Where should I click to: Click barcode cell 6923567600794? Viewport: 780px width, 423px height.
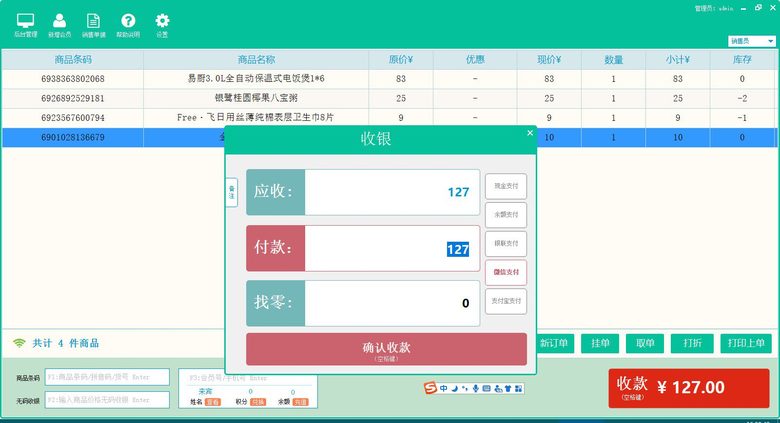(73, 118)
